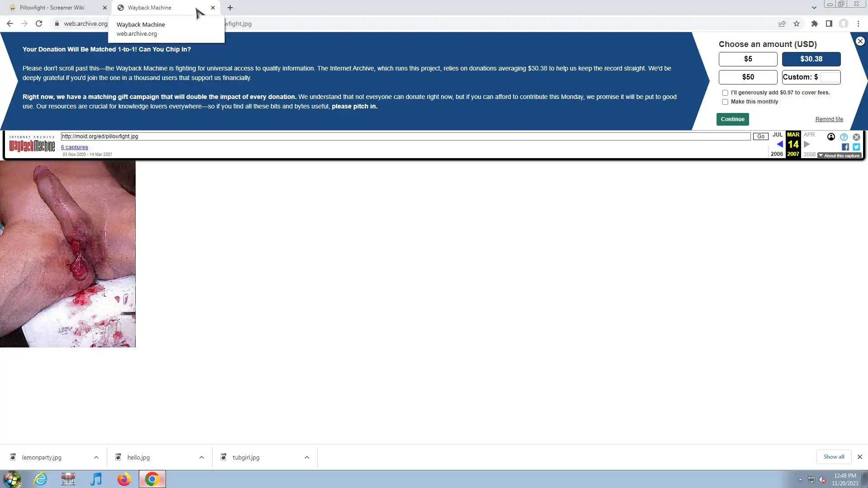
Task: Click the share page icon
Action: 782,24
